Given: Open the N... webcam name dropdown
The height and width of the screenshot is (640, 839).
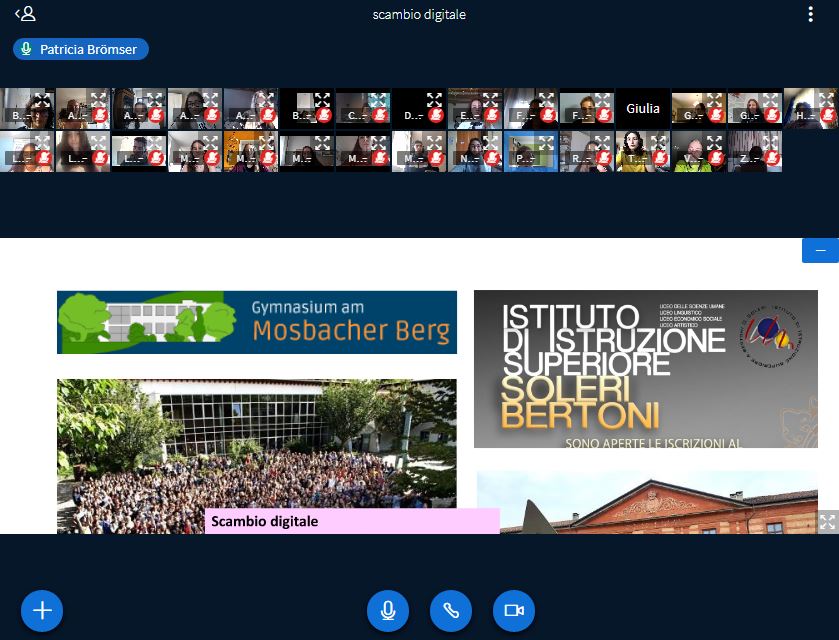Looking at the screenshot, I should coord(469,158).
